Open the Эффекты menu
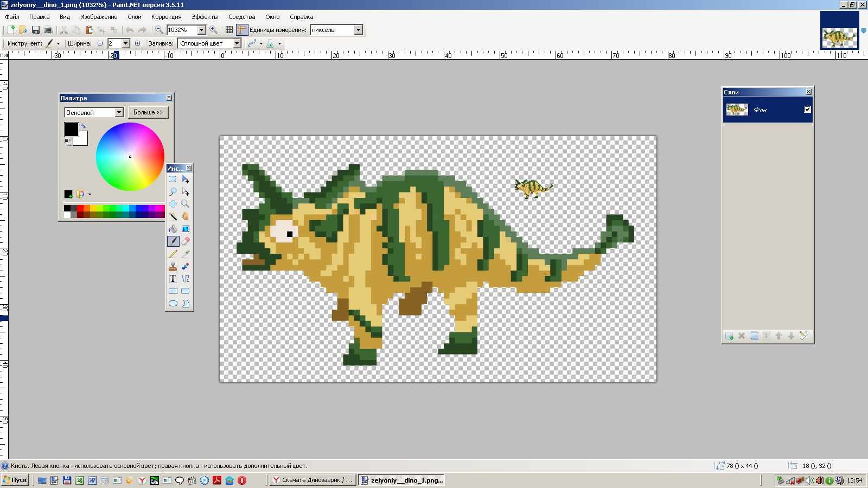 pos(205,17)
